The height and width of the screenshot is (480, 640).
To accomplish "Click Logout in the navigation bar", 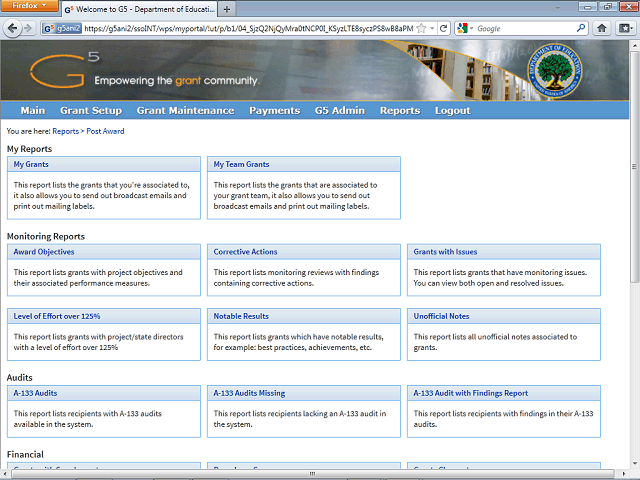I will [452, 111].
